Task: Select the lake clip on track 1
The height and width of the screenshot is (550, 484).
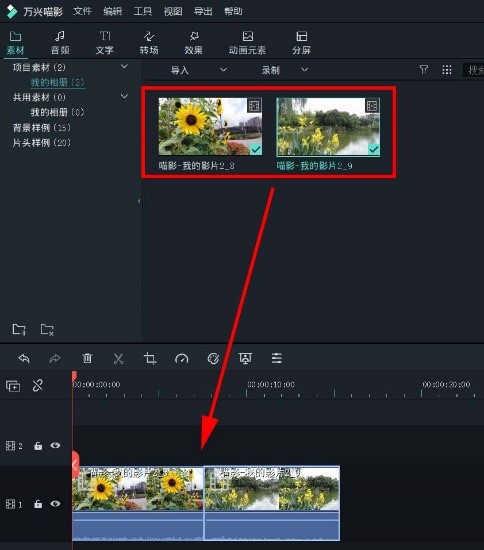Action: pos(272,503)
